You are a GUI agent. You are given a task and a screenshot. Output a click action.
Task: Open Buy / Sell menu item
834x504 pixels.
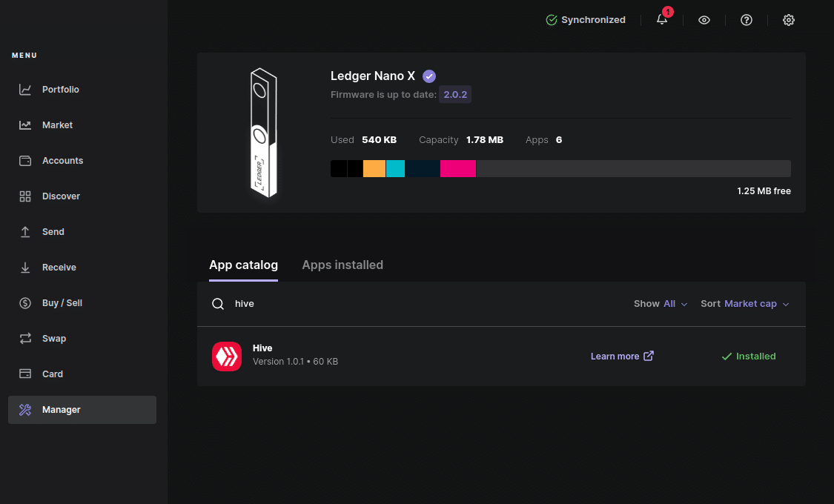tap(82, 303)
